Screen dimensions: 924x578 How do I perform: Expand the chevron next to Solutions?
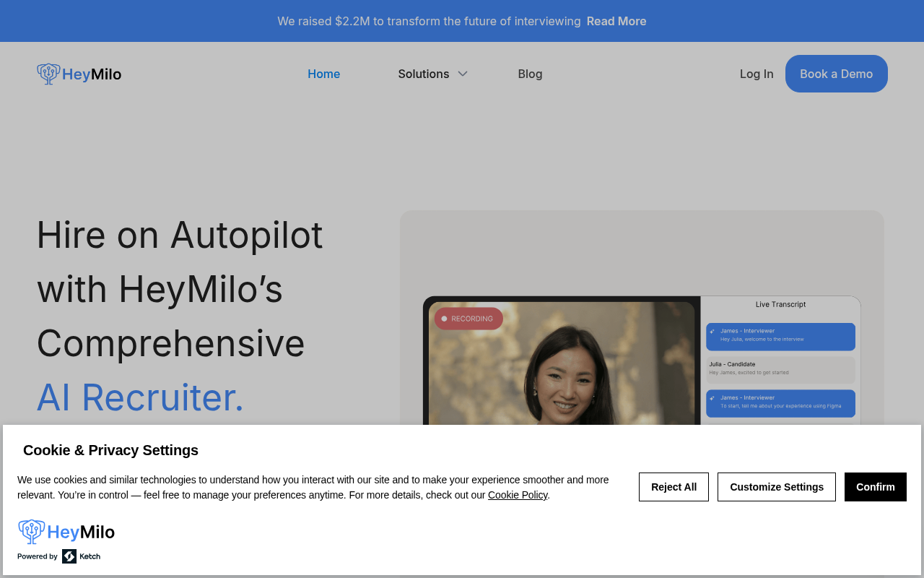(461, 74)
